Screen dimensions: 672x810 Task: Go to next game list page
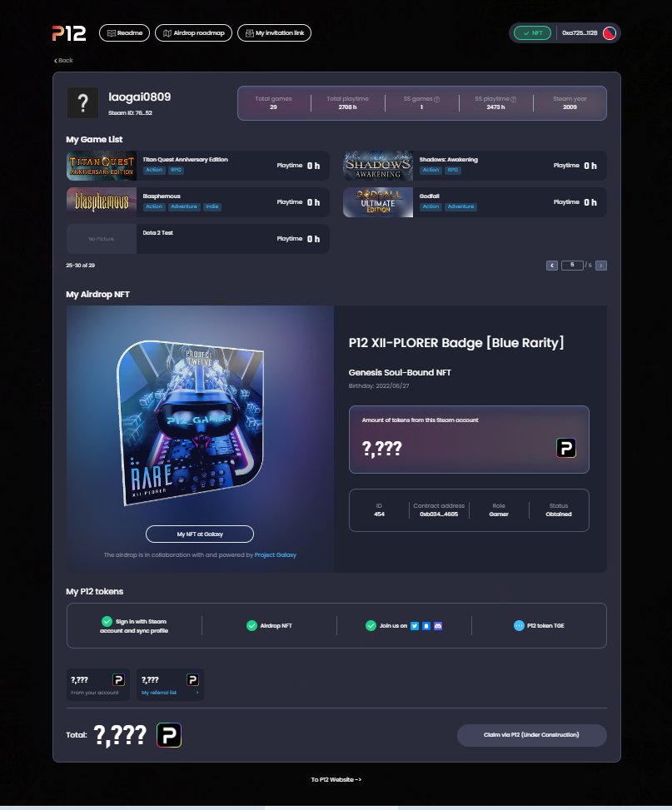click(601, 266)
